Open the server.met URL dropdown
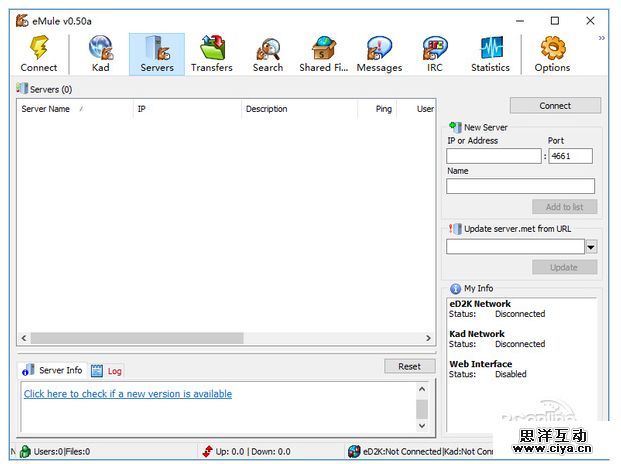621x464 pixels. [591, 247]
